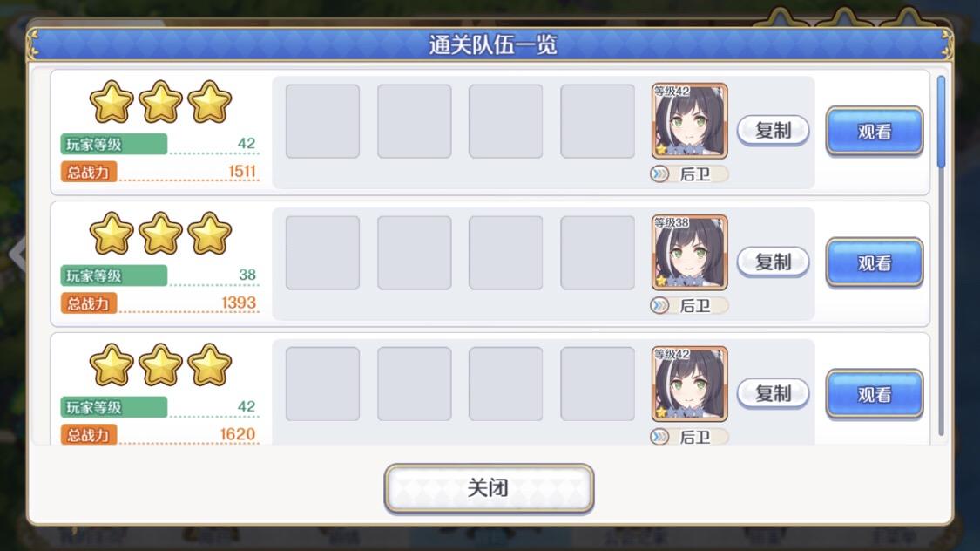Select character portrait in 1620 power row
Image resolution: width=980 pixels, height=551 pixels.
(x=689, y=384)
